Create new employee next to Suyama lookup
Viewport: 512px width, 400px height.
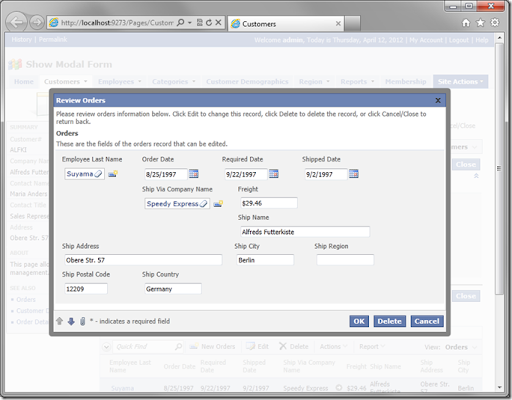[113, 174]
